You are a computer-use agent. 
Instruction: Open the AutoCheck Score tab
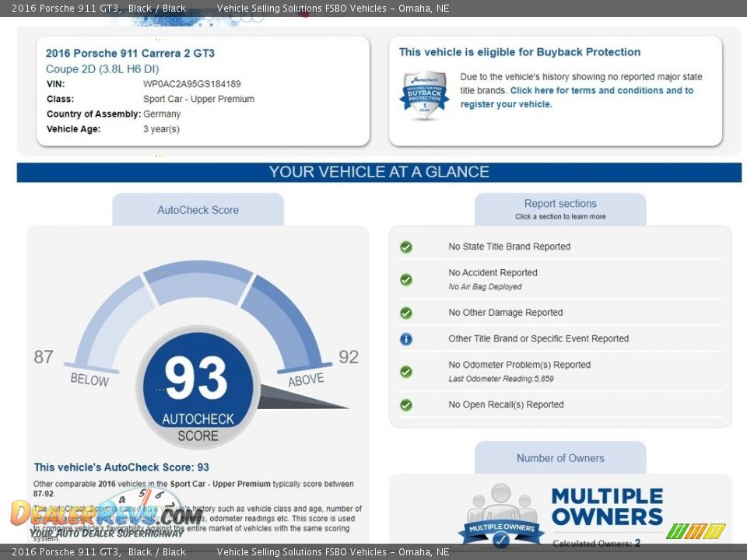point(198,209)
